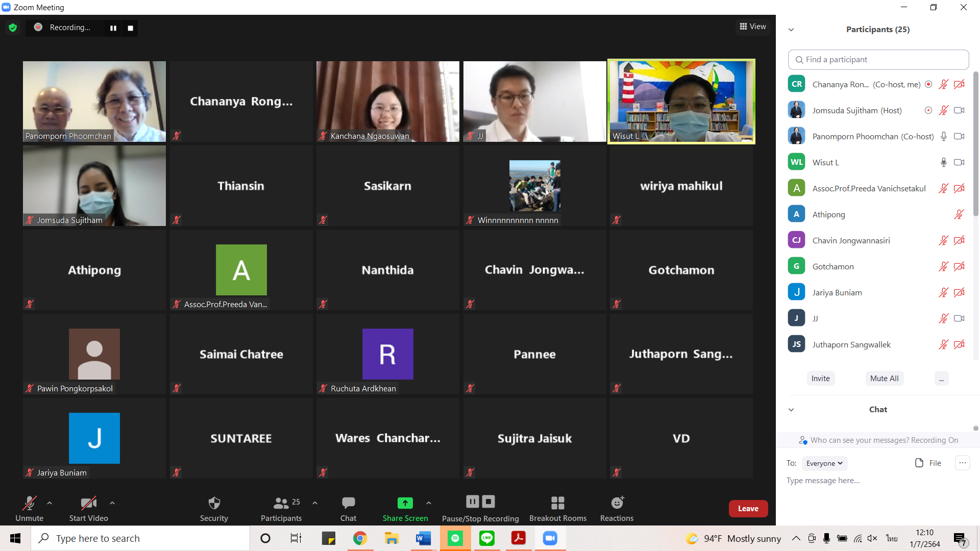
Task: Click Gotchamon video-off icon in list
Action: pyautogui.click(x=960, y=266)
